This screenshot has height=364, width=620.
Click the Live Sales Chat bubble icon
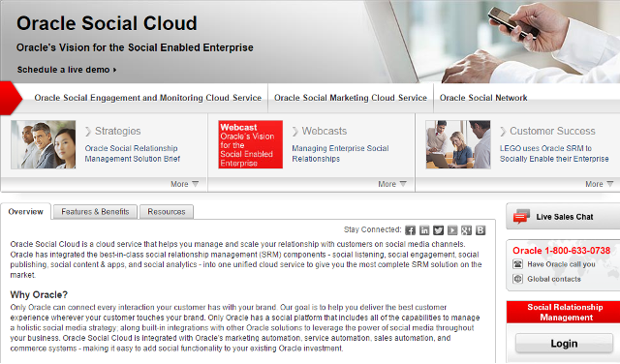tap(521, 217)
